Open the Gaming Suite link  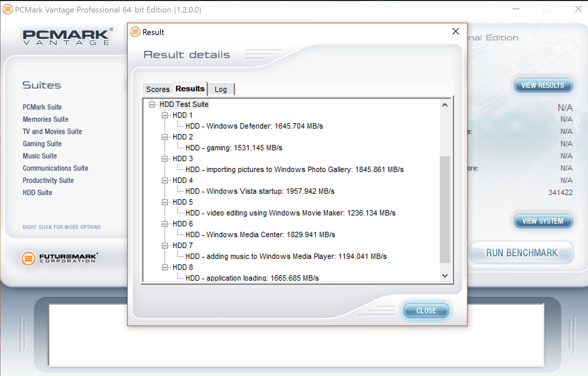pos(42,144)
